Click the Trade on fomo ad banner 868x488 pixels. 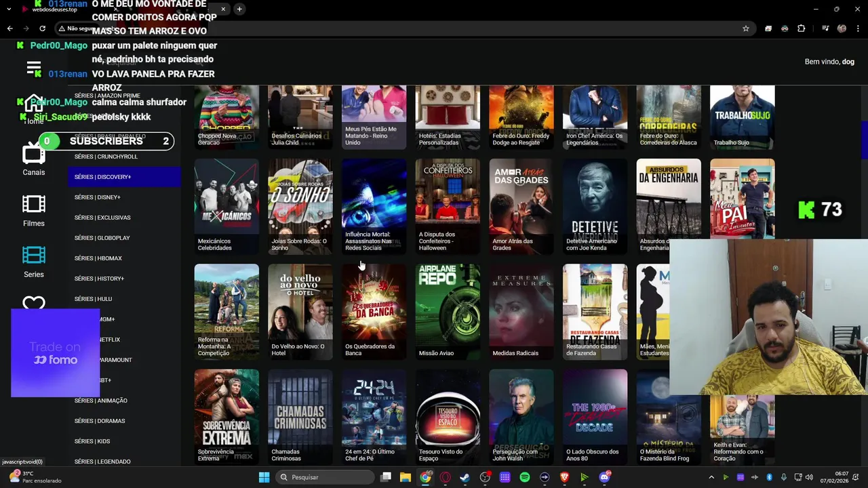[x=55, y=353]
